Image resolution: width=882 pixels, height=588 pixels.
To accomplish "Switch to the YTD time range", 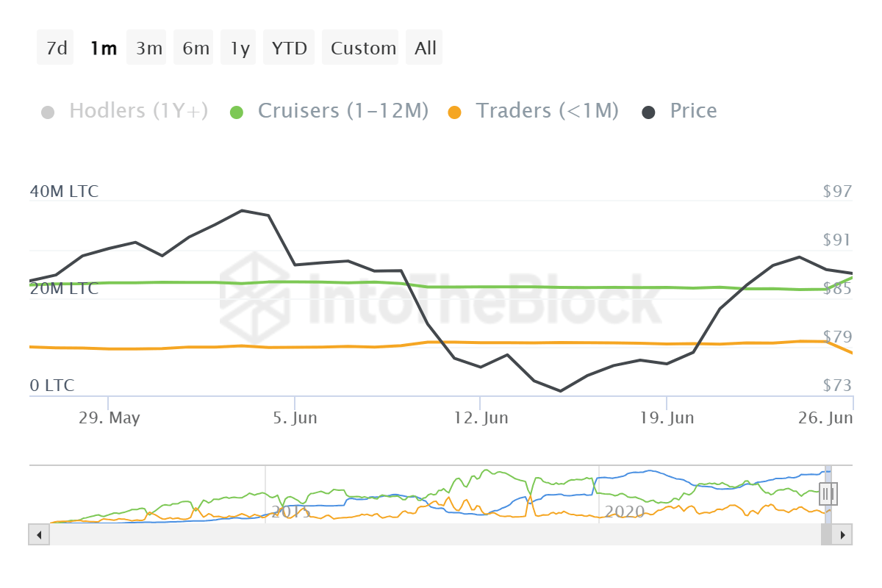I will [x=289, y=47].
